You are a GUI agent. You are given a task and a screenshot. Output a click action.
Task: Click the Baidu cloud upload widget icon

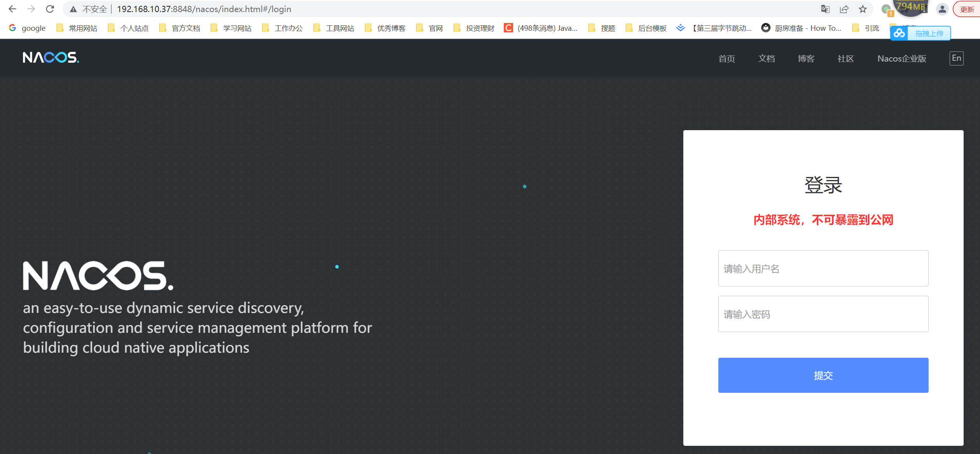click(899, 33)
